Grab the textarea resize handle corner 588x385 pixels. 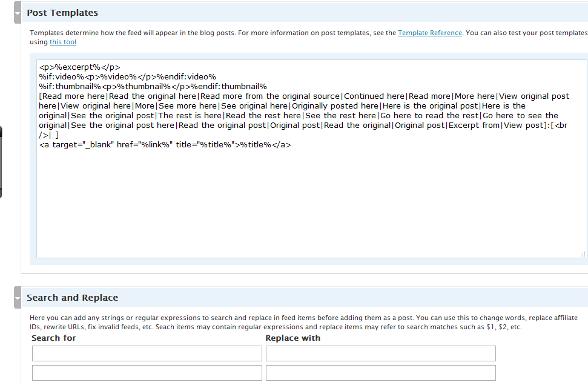(583, 254)
